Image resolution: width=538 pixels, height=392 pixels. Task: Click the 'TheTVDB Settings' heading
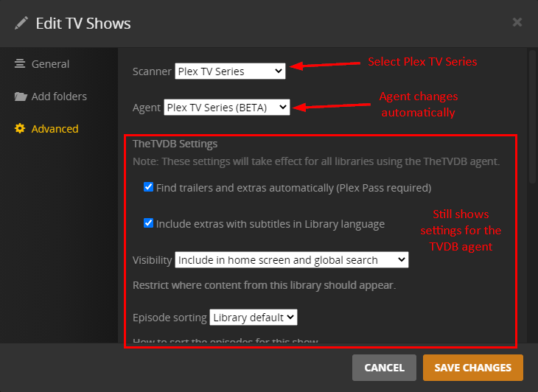[x=175, y=144]
